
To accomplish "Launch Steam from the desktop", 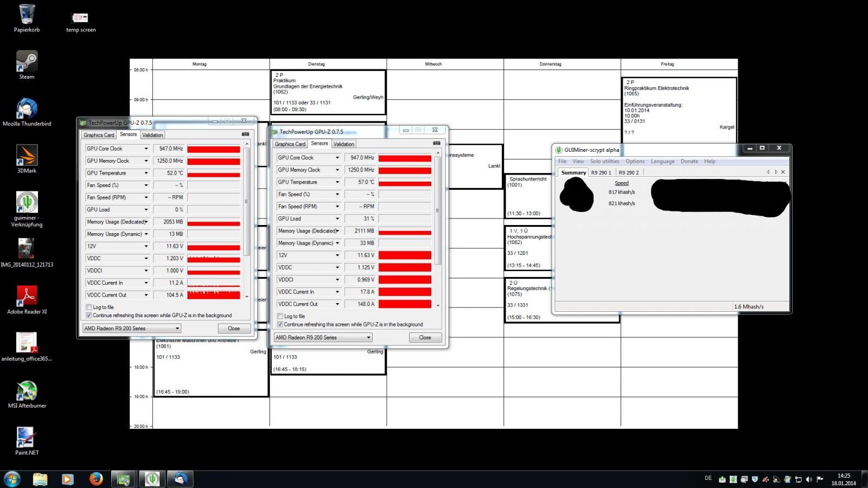I will point(27,65).
